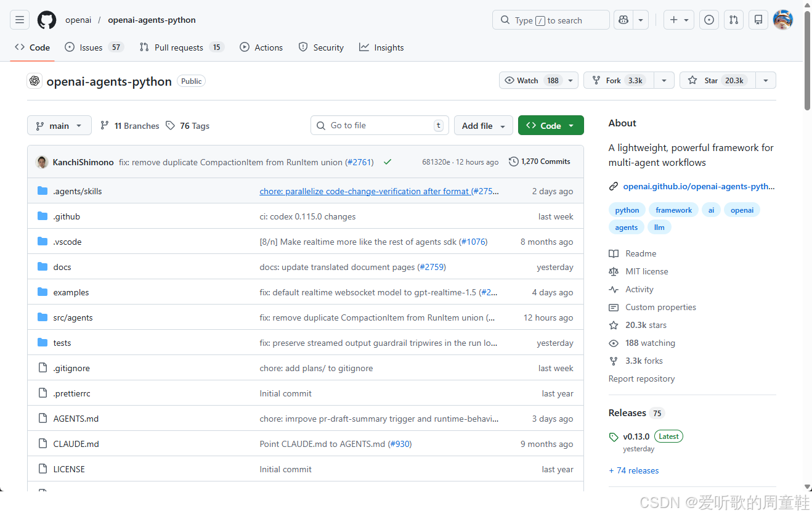This screenshot has height=516, width=812.
Task: Switch to the Code tab
Action: [33, 47]
